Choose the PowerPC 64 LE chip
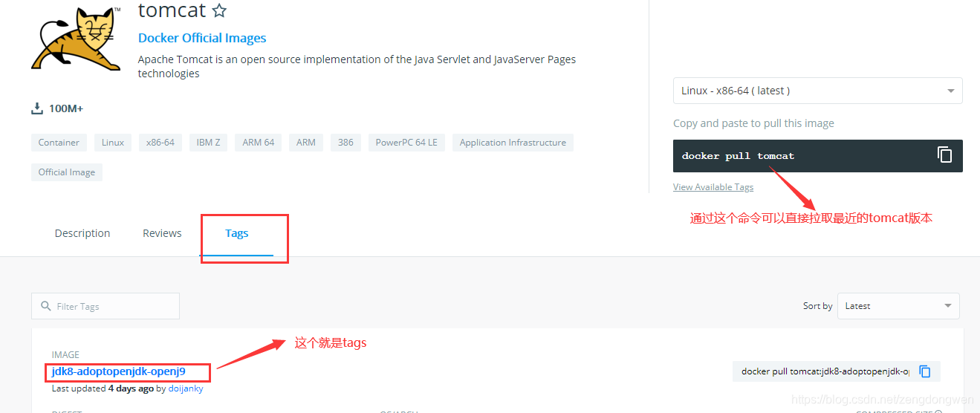Screen dimensions: 980x413 tap(406, 143)
